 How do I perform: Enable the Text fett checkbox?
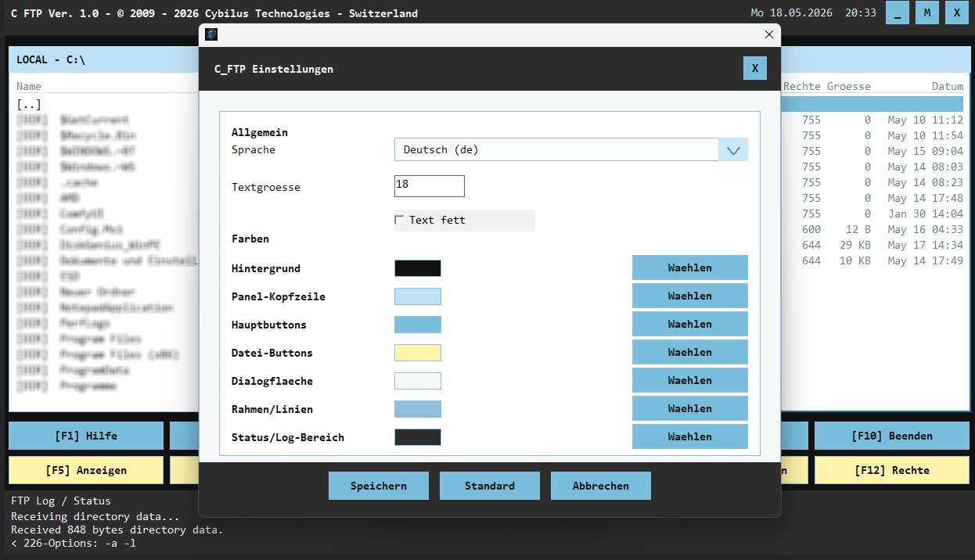[x=399, y=221]
